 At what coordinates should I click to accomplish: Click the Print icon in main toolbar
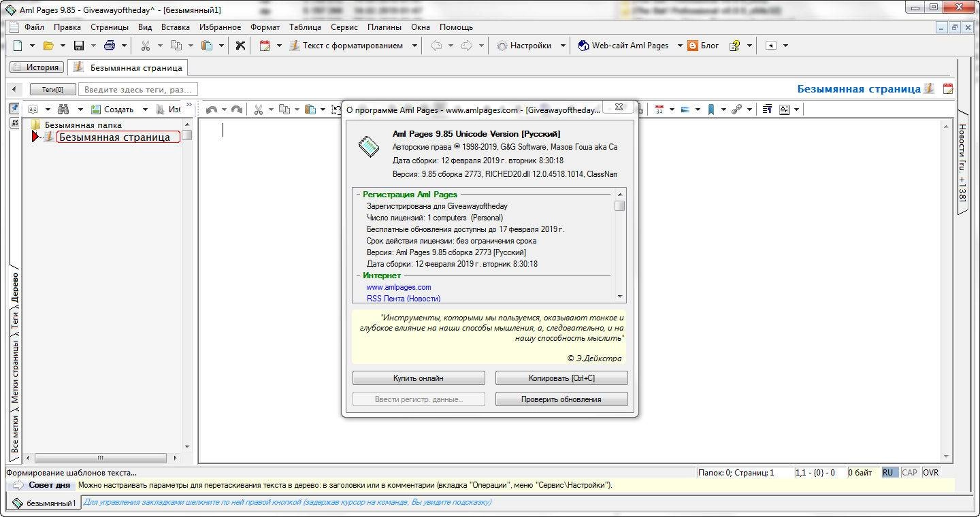coord(109,46)
